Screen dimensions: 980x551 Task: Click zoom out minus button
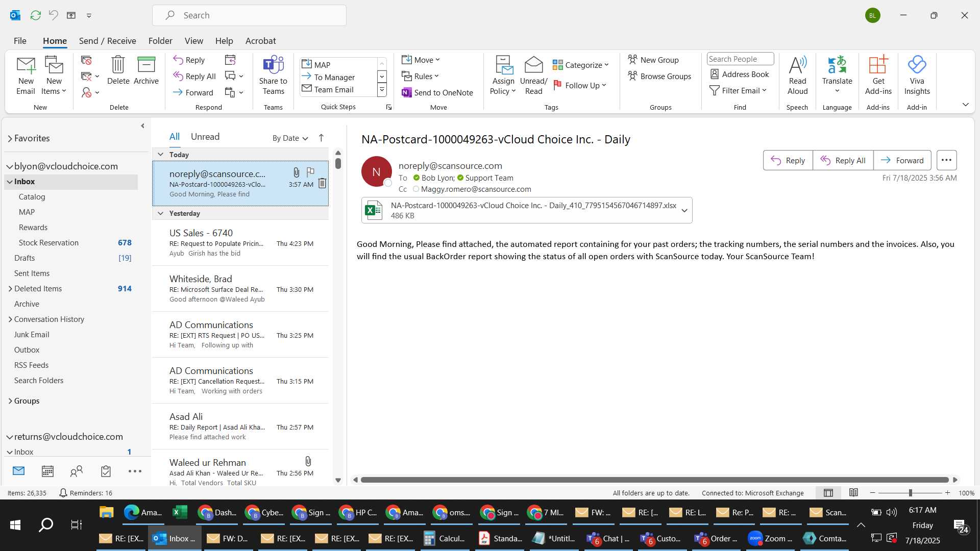(873, 493)
